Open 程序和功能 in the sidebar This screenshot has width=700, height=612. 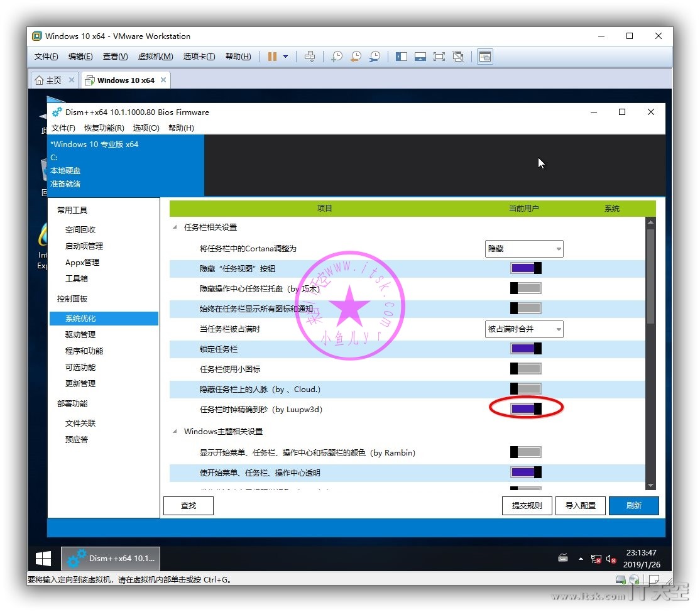pos(84,351)
